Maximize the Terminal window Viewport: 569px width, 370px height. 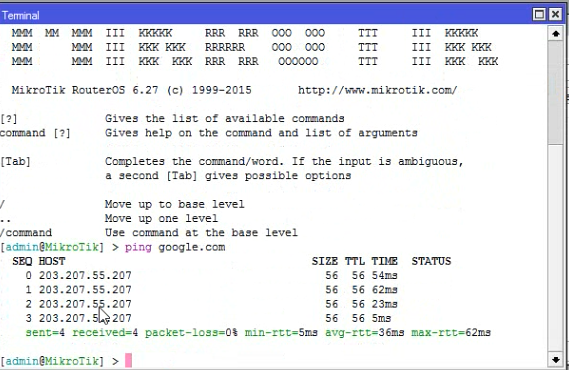[539, 15]
